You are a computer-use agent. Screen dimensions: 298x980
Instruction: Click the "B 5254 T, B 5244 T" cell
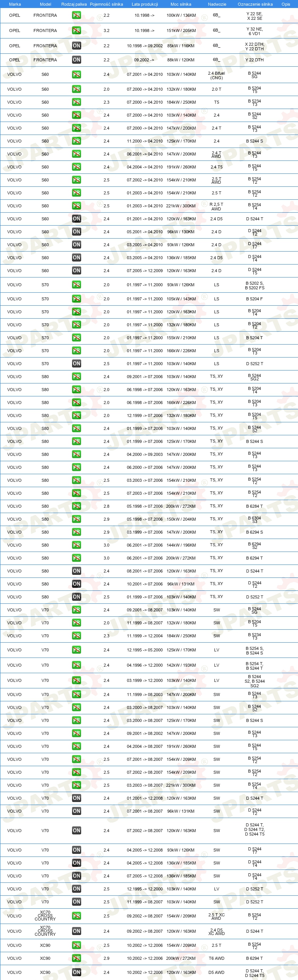pos(255,666)
